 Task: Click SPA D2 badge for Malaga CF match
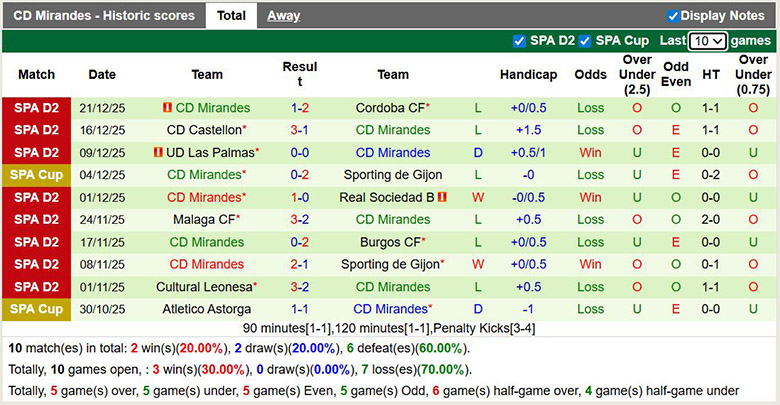point(36,220)
